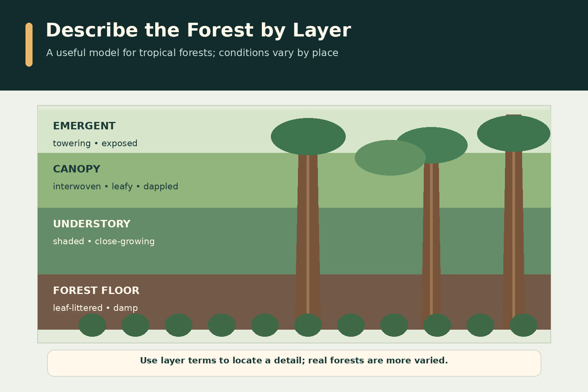This screenshot has width=588, height=392.
Task: Click "interwoven • leafy • dappled" text
Action: (x=116, y=187)
